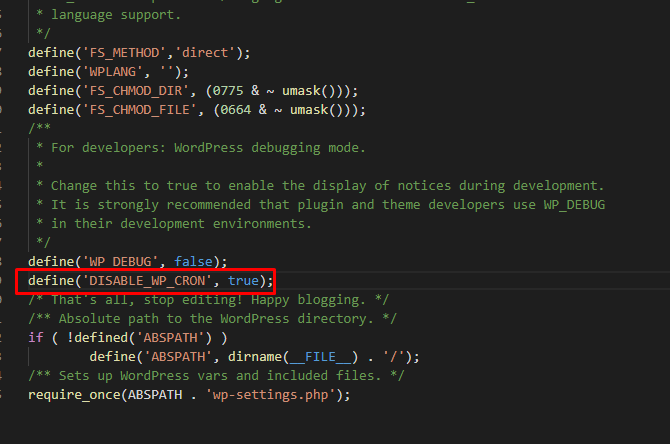Click the 'Absolute path to the WordPress directory' comment
Image resolution: width=670 pixels, height=444 pixels.
212,319
